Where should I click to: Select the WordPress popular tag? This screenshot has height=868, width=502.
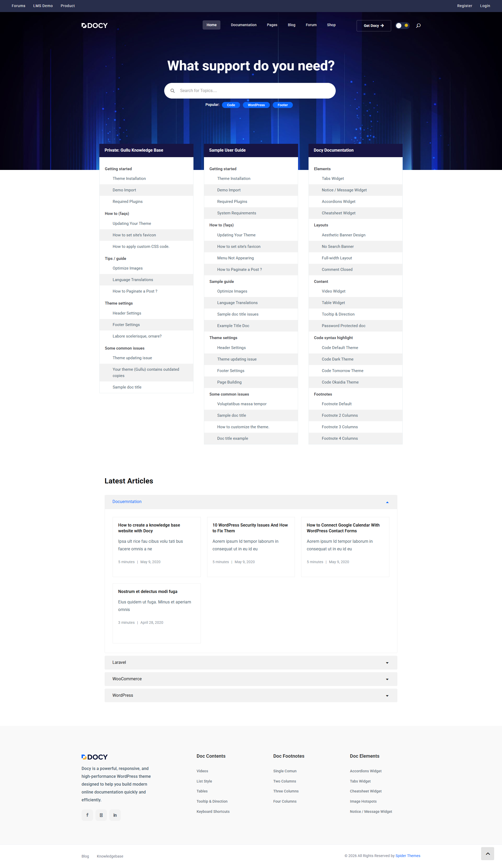point(256,105)
